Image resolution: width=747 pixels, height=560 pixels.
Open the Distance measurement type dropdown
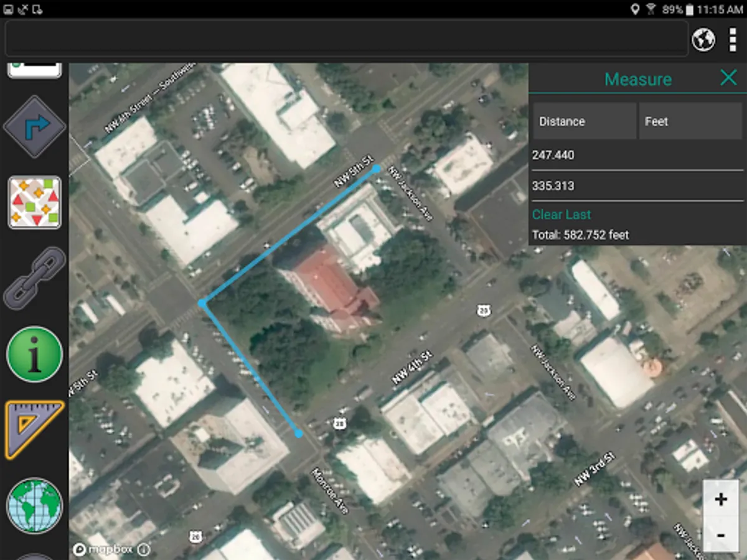coord(585,121)
